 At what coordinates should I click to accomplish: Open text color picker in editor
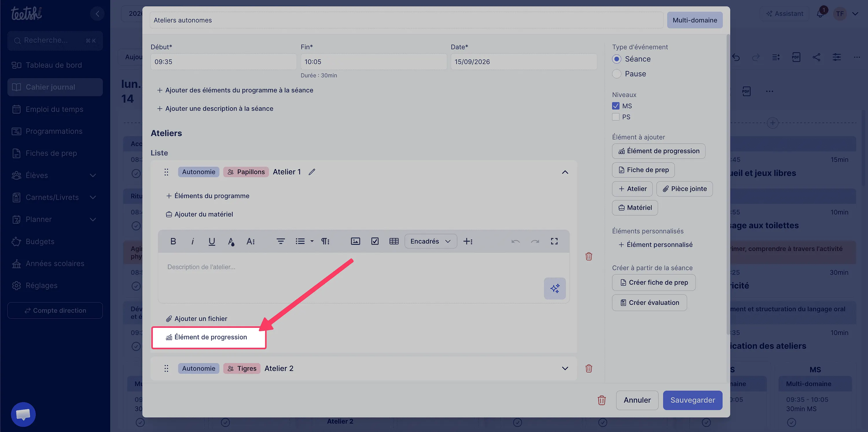(231, 241)
